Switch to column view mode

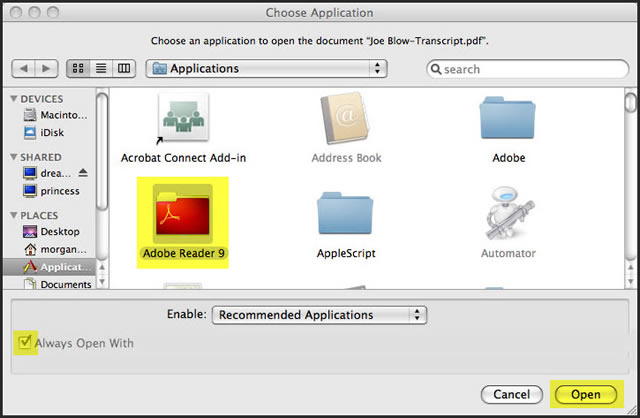tap(124, 68)
